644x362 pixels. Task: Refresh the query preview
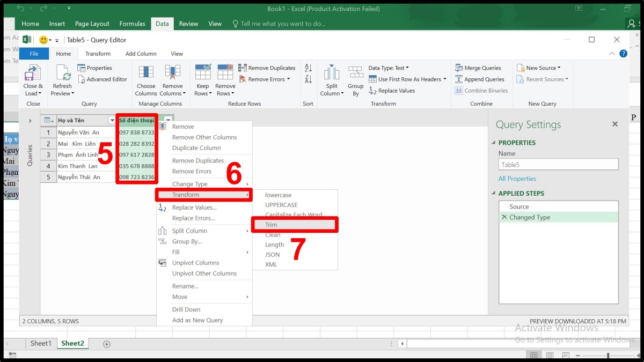(x=62, y=79)
